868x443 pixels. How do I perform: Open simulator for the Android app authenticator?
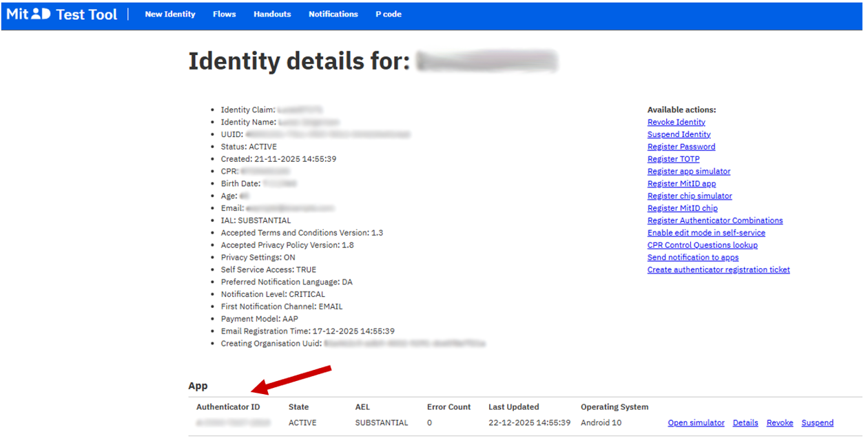[696, 423]
